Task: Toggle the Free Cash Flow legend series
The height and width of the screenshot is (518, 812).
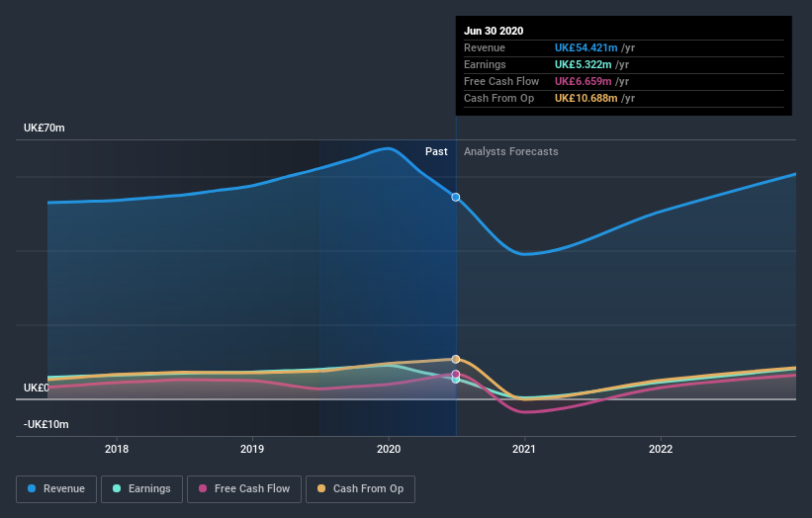Action: point(244,489)
